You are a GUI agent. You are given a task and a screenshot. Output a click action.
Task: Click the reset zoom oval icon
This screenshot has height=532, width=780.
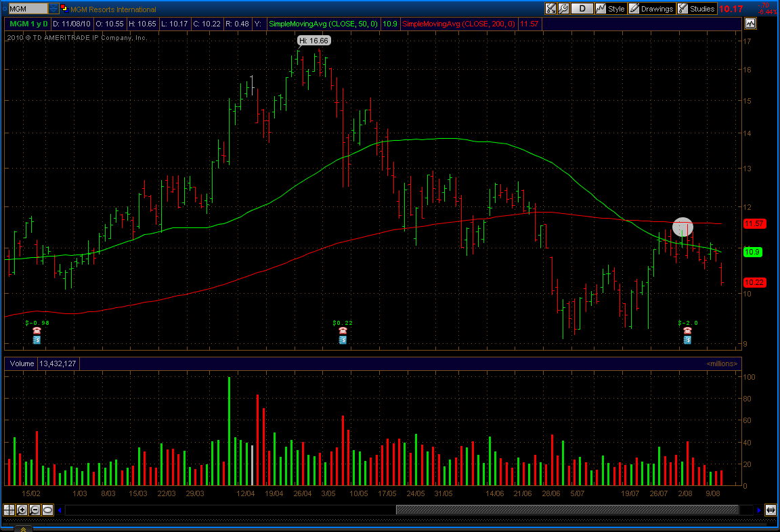pos(48,510)
